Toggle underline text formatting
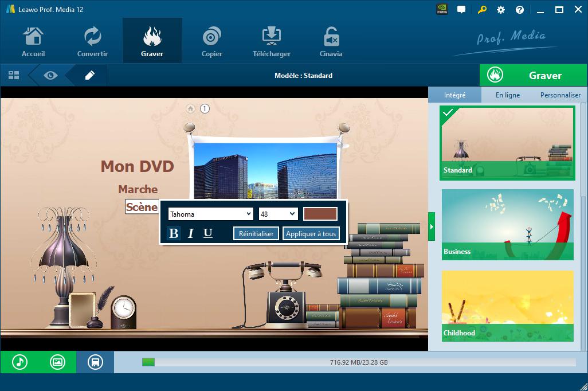 pyautogui.click(x=208, y=233)
